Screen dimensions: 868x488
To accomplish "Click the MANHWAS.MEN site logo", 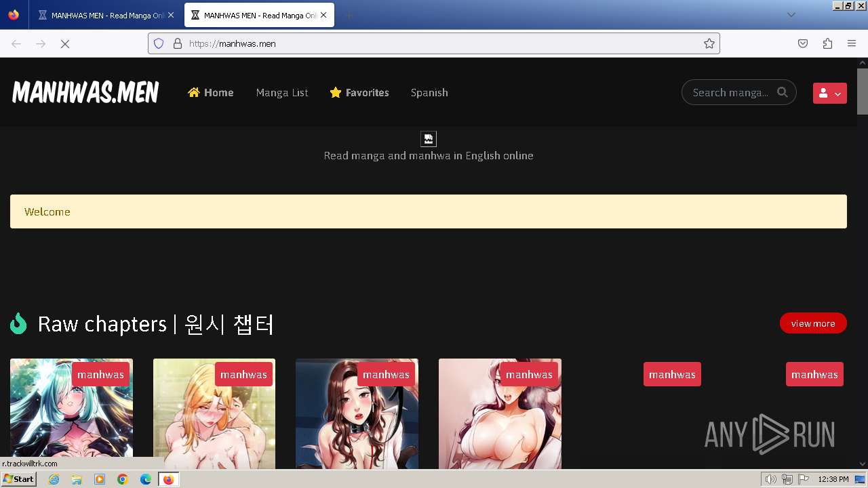I will [85, 92].
